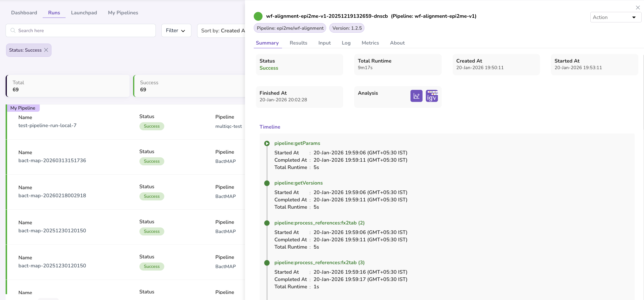Click the Search here input field

81,30
